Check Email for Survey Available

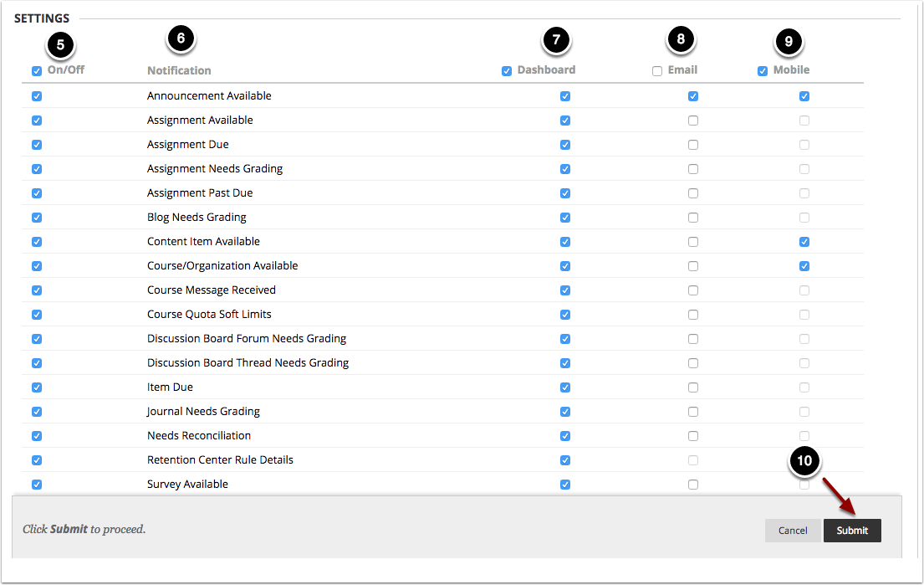pyautogui.click(x=693, y=485)
